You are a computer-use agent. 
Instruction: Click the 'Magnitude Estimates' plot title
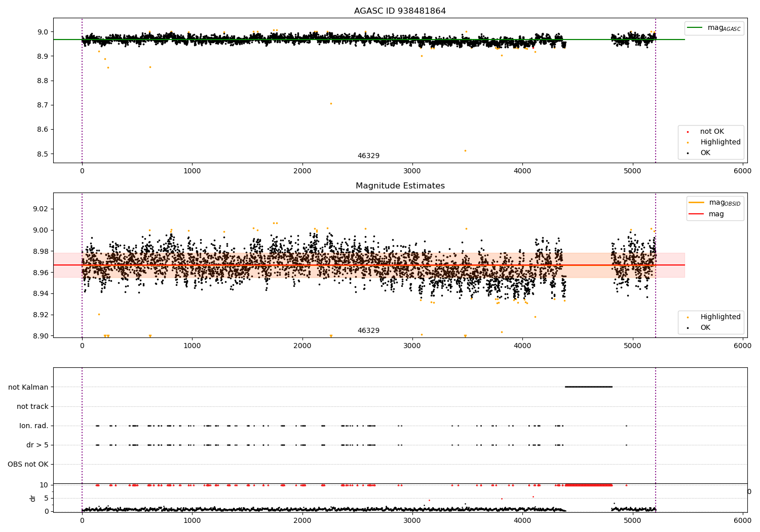tap(400, 186)
